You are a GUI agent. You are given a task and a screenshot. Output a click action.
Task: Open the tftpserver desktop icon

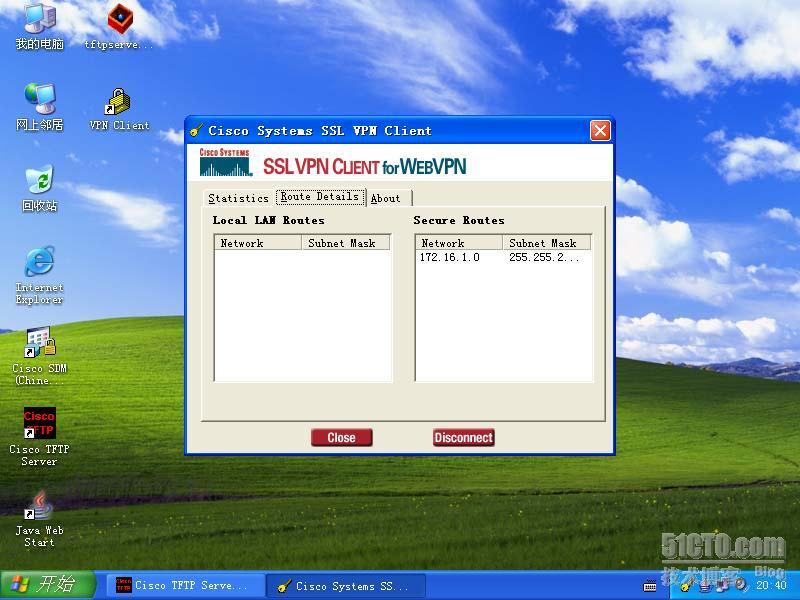coord(119,26)
